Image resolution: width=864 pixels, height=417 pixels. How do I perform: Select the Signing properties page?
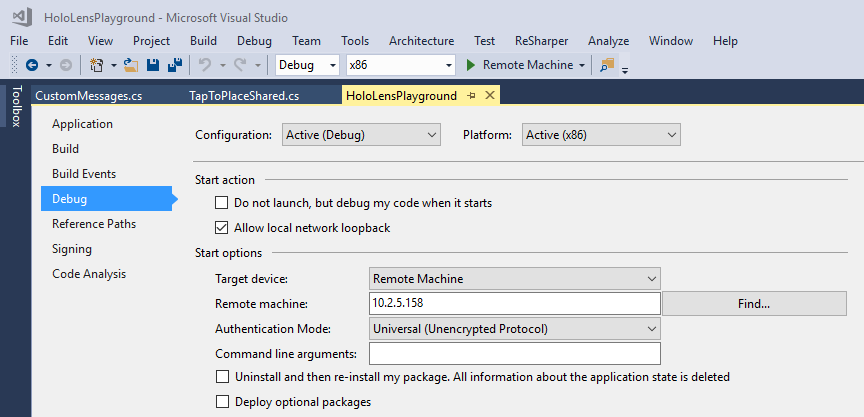tap(72, 249)
